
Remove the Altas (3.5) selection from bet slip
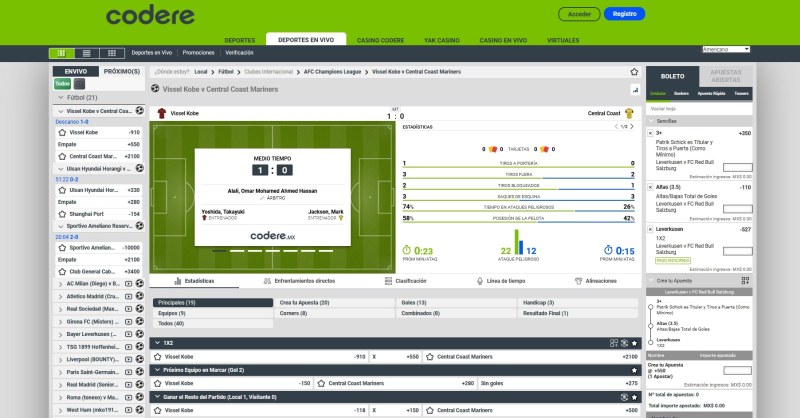[x=651, y=187]
